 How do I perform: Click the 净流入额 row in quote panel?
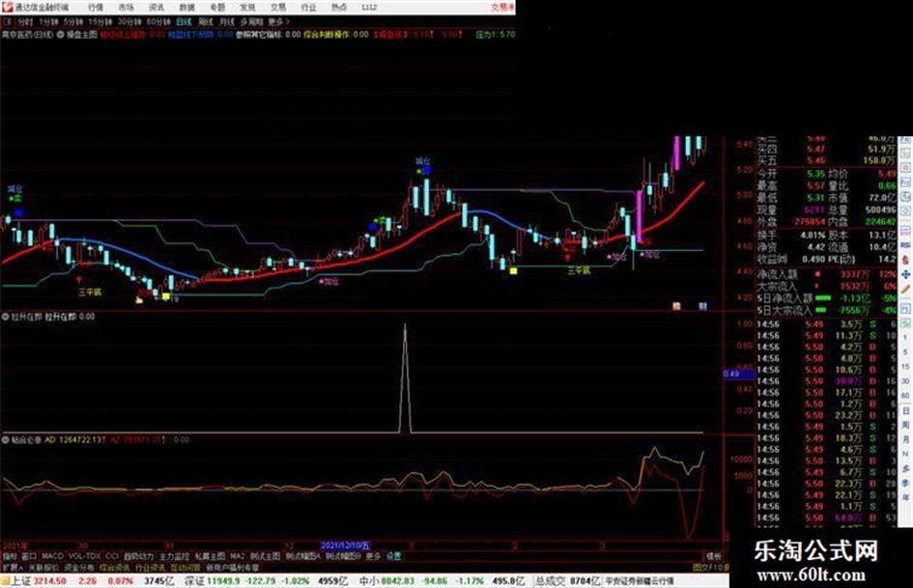(826, 273)
